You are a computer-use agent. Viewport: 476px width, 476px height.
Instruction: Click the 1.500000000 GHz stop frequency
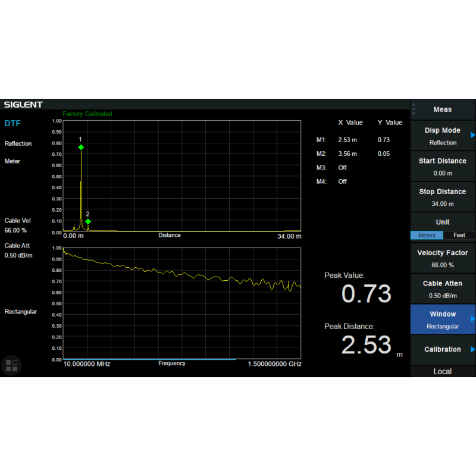[x=274, y=364]
